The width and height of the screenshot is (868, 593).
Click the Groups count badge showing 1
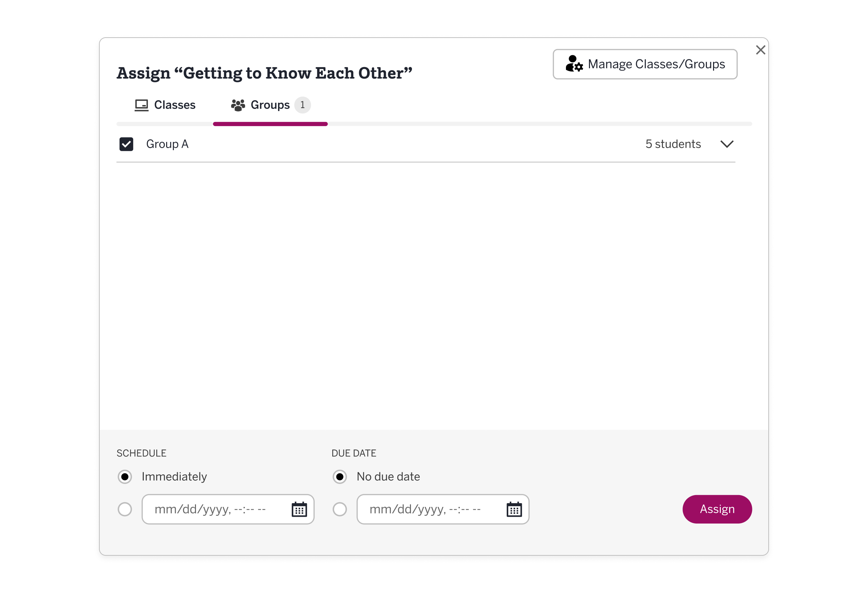click(x=302, y=105)
